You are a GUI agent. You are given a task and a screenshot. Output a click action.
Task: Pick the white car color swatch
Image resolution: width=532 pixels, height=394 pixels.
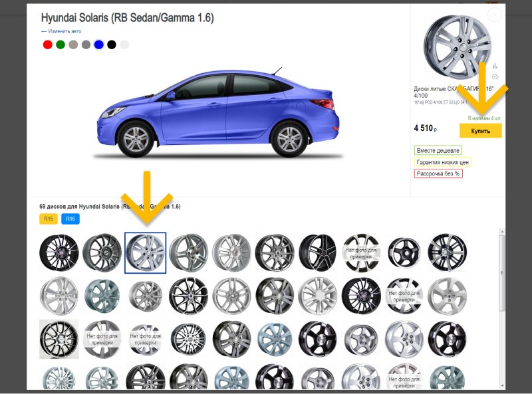point(124,45)
